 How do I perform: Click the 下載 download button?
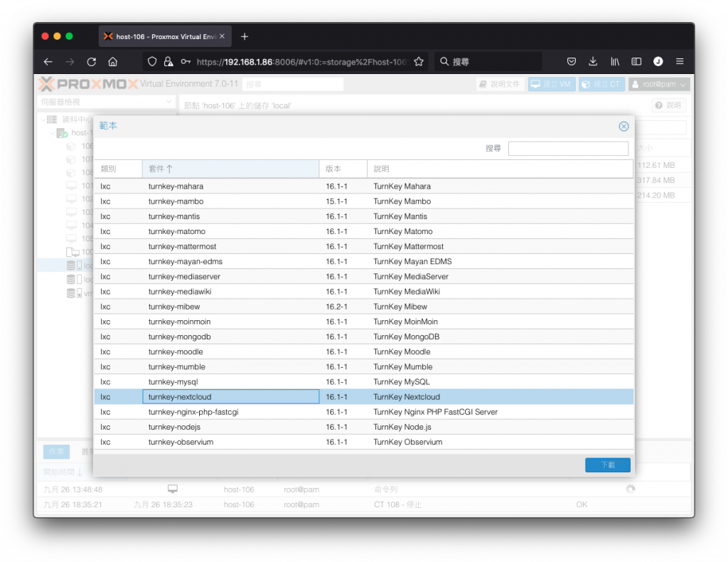pyautogui.click(x=607, y=465)
